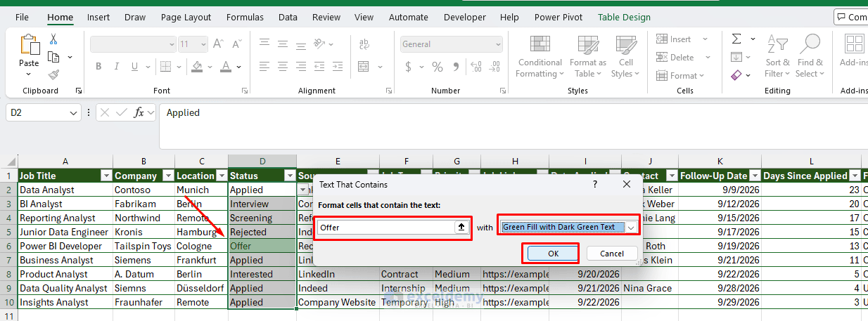
Task: Select column D header
Action: coord(262,162)
